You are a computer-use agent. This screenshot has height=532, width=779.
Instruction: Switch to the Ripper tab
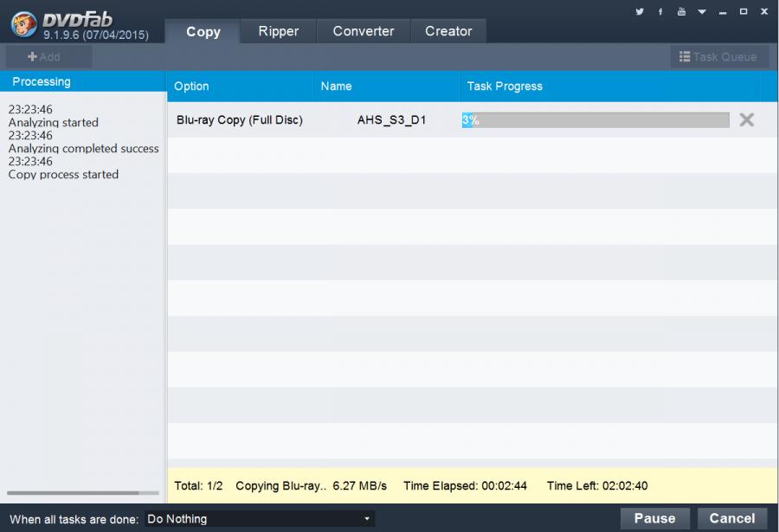tap(278, 31)
